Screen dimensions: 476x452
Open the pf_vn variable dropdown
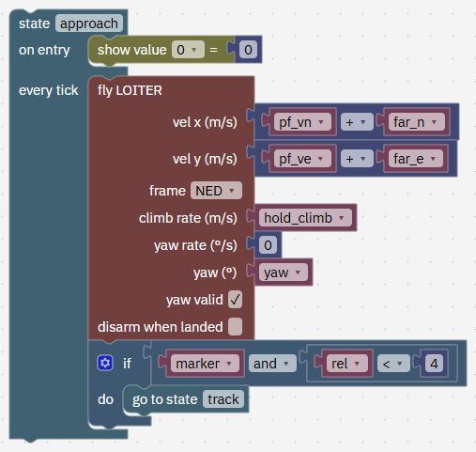tap(302, 122)
